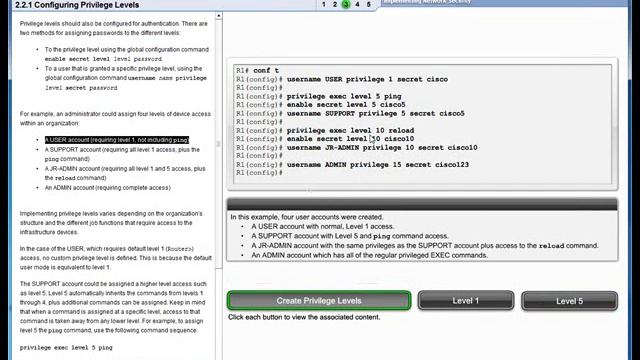Click the 'username ADMIN privilege 15 secret cisco123' line
Screen dimensions: 640x360
pos(352,164)
